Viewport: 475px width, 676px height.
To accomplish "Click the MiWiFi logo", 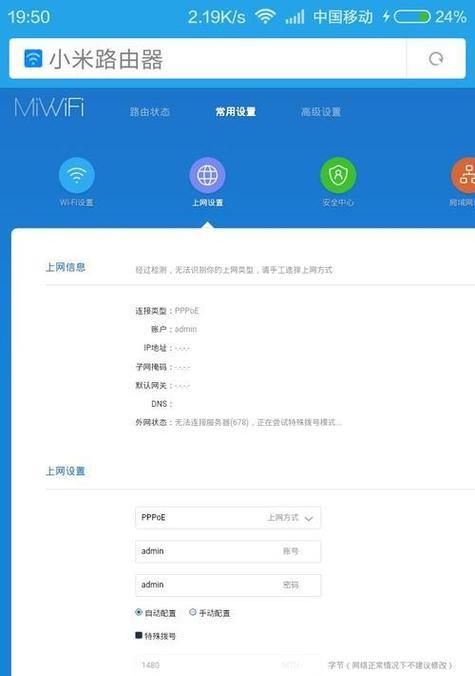I will pyautogui.click(x=49, y=108).
